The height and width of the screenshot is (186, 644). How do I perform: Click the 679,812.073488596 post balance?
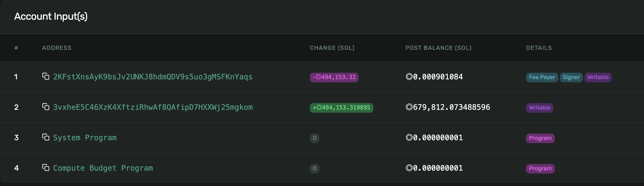[x=448, y=107]
